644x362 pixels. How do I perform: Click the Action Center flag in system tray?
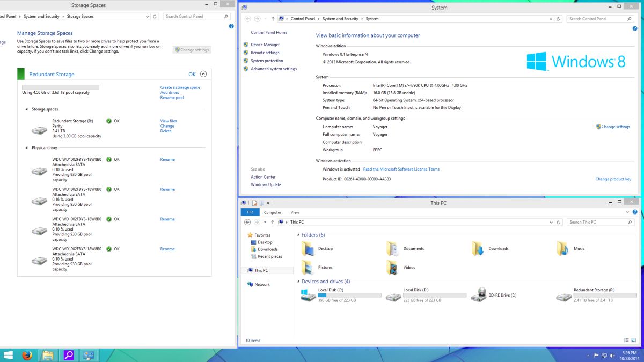pos(596,355)
